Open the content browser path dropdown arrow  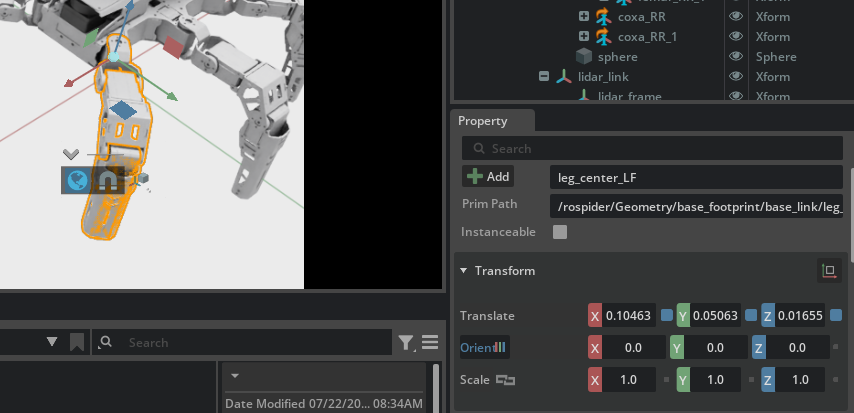pos(52,342)
